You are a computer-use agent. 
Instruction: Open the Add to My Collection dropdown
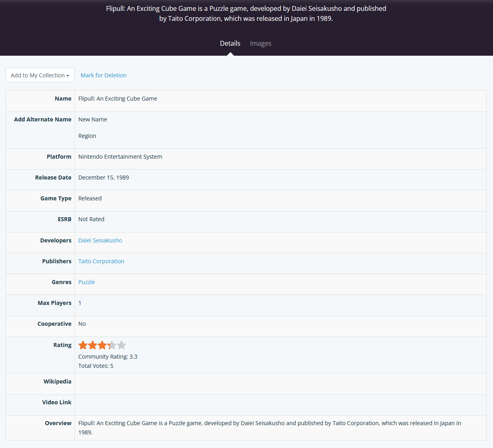tap(40, 75)
